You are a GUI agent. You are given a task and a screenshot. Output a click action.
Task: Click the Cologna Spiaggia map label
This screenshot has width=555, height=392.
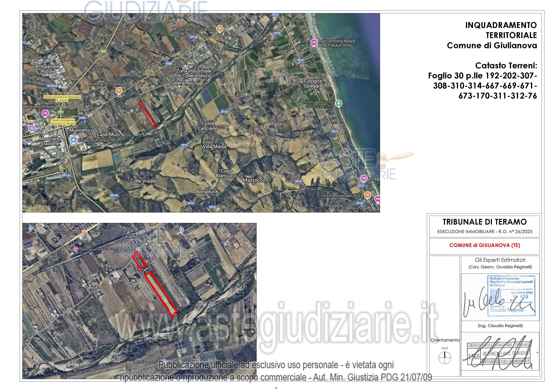(312, 83)
